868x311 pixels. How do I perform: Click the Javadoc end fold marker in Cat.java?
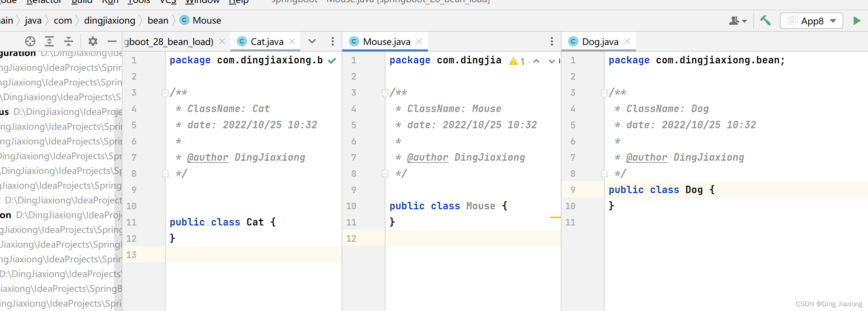pyautogui.click(x=165, y=173)
